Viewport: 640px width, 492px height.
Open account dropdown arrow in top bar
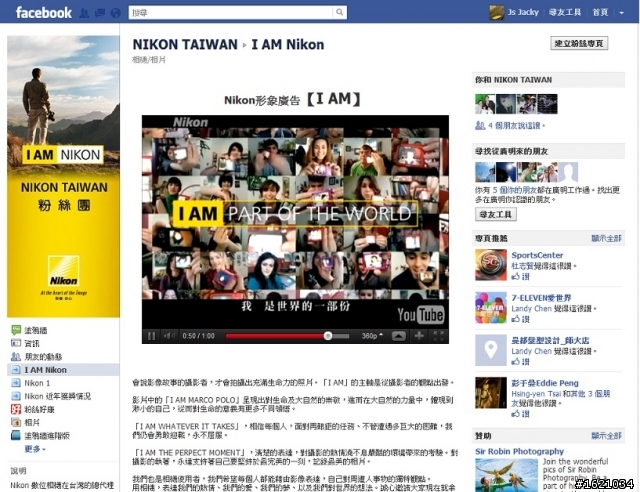point(621,13)
